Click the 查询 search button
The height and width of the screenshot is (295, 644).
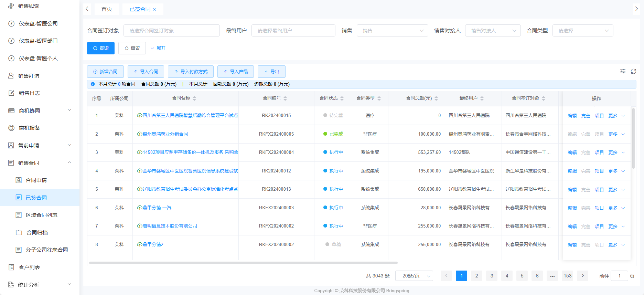pyautogui.click(x=101, y=48)
